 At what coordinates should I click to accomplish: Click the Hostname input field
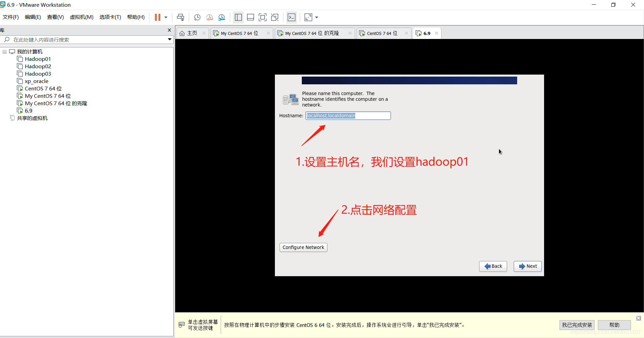(348, 116)
